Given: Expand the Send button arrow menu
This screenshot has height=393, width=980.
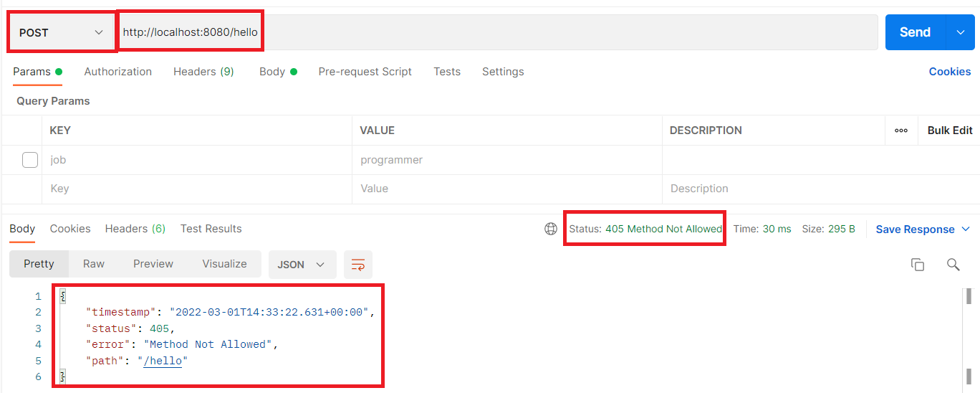Looking at the screenshot, I should 961,32.
